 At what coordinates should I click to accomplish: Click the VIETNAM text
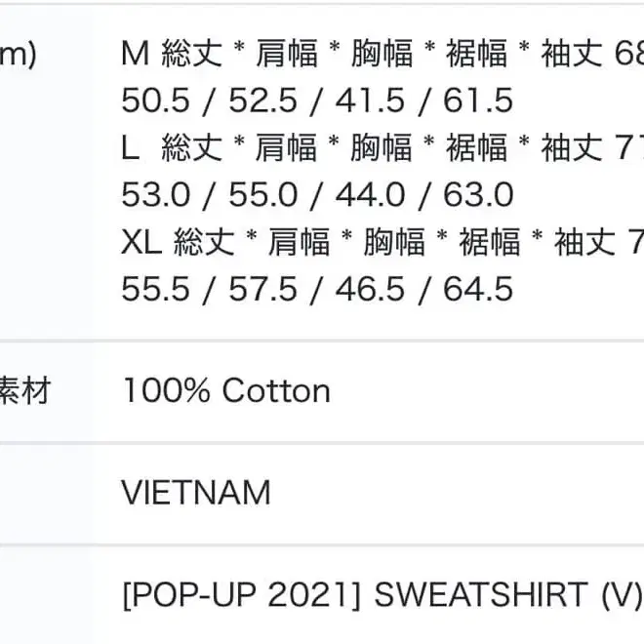196,492
